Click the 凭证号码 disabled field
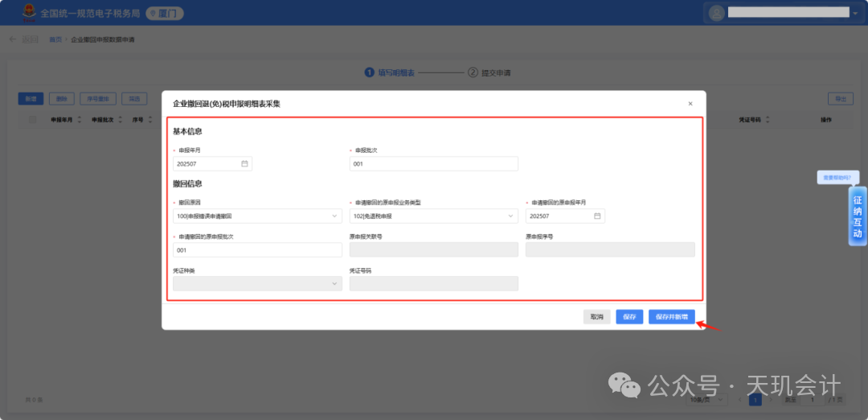This screenshot has width=868, height=420. point(433,284)
